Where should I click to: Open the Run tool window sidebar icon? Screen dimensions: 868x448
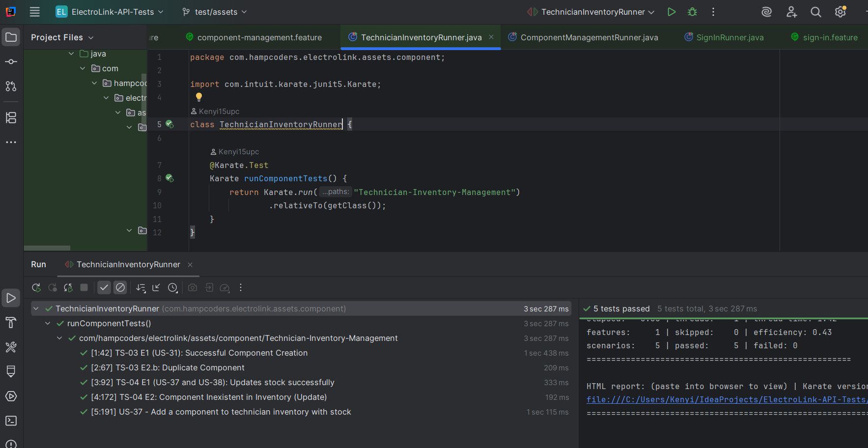(11, 298)
